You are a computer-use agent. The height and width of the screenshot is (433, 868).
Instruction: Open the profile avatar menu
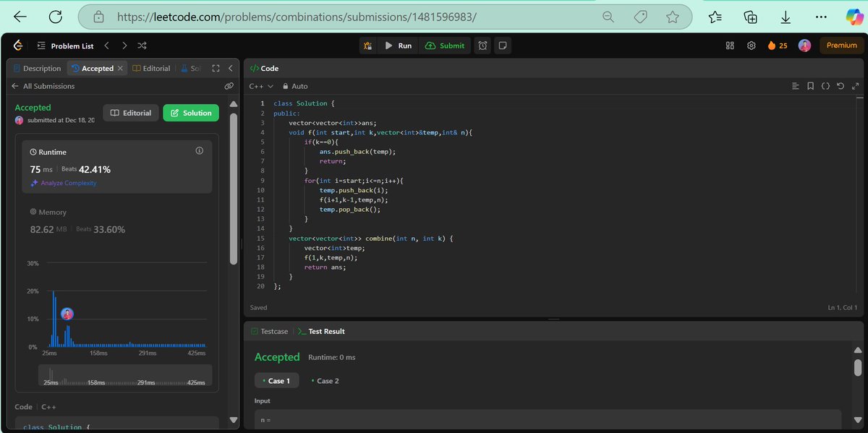[804, 46]
